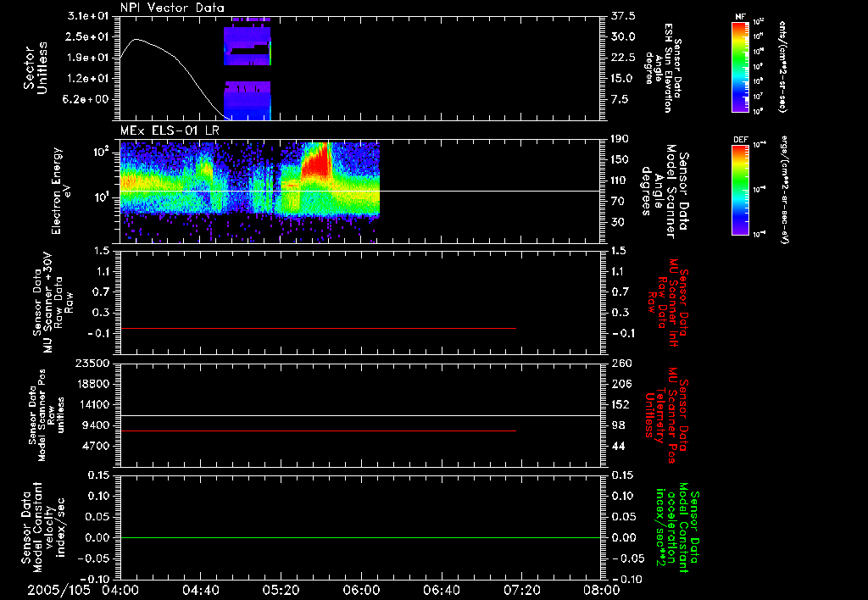Click the NF color bar
Image resolution: width=868 pixels, height=600 pixels.
[740, 67]
